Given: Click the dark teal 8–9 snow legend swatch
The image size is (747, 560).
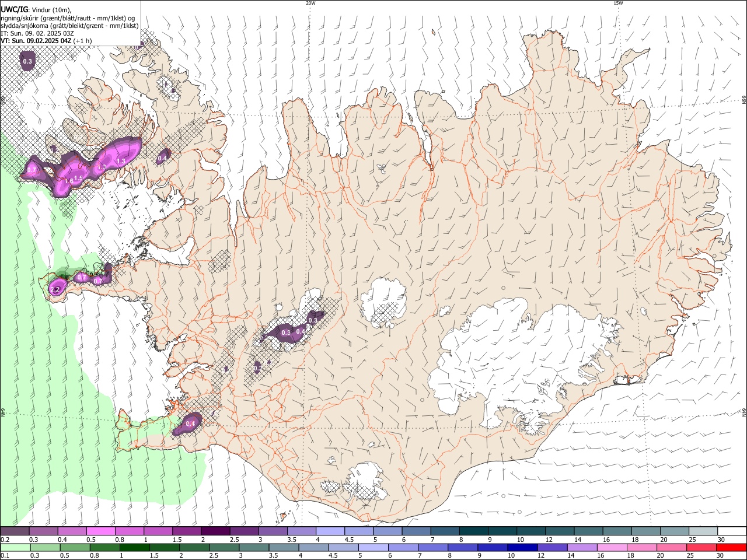Looking at the screenshot, I should click(x=473, y=531).
